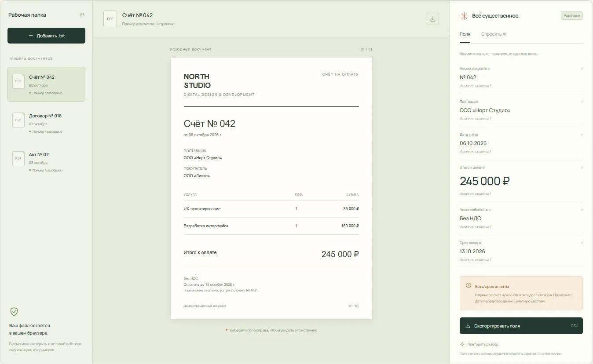
Task: Click the Назначение платежа line in the document
Action: point(220,290)
